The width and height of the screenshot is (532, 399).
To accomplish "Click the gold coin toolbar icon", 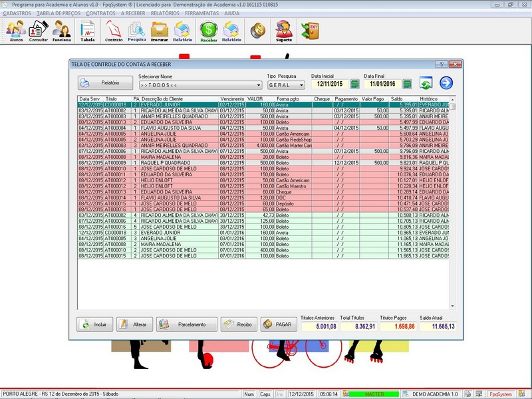I will point(258,31).
